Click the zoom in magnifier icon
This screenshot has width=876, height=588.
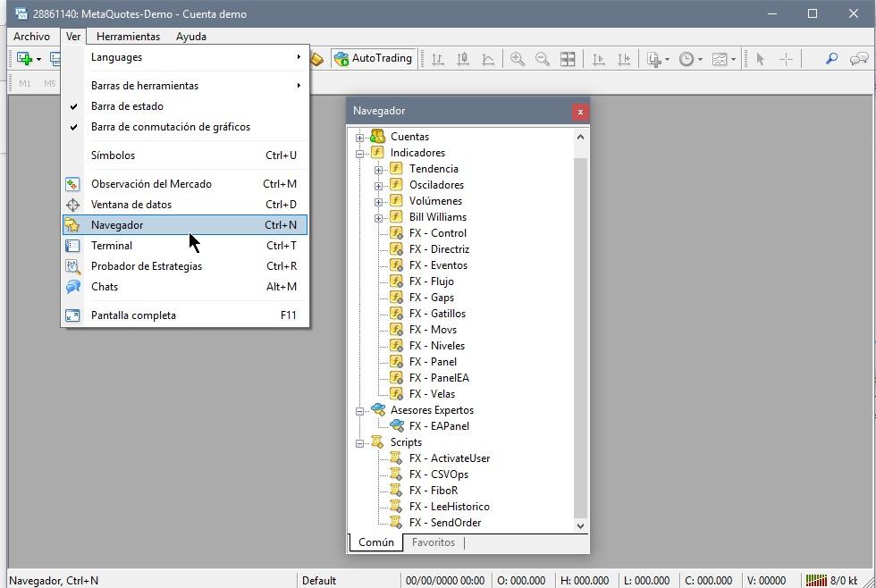pos(518,59)
